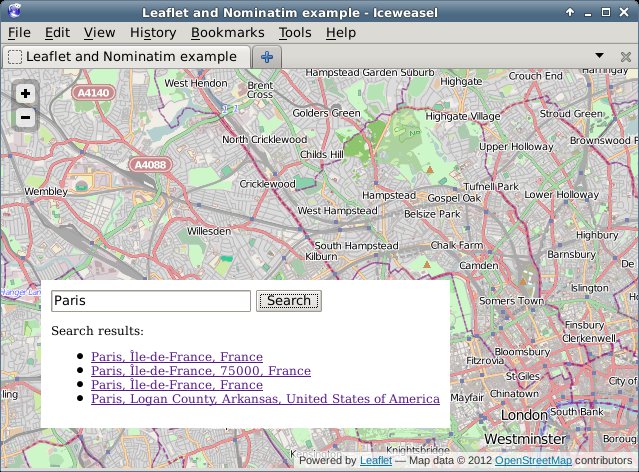
Task: Zoom out with the map minus button
Action: [25, 118]
